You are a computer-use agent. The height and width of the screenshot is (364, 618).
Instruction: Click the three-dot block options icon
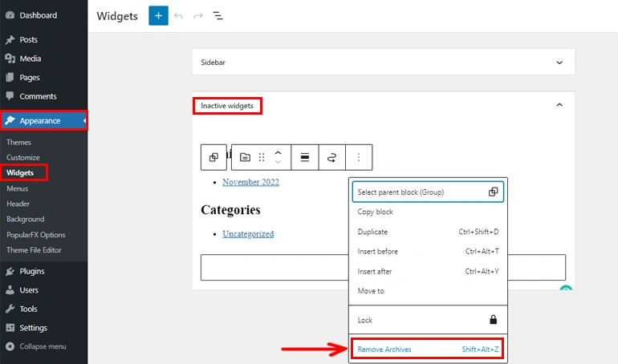point(359,157)
